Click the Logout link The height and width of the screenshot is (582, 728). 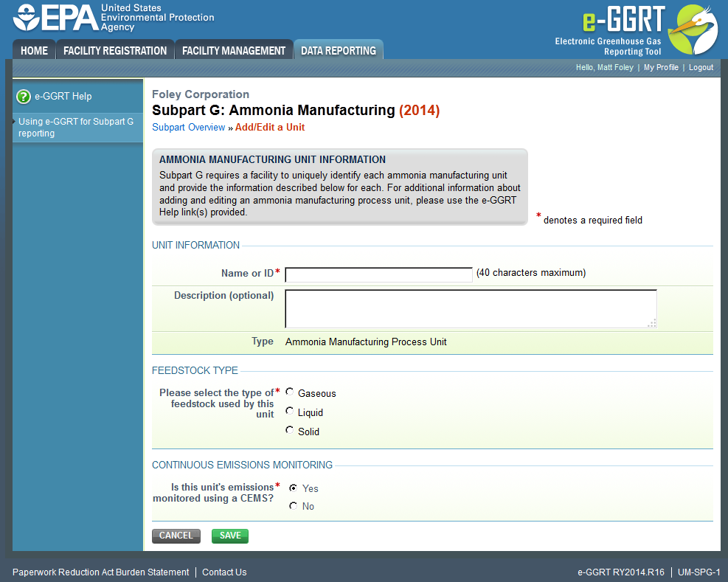[701, 67]
